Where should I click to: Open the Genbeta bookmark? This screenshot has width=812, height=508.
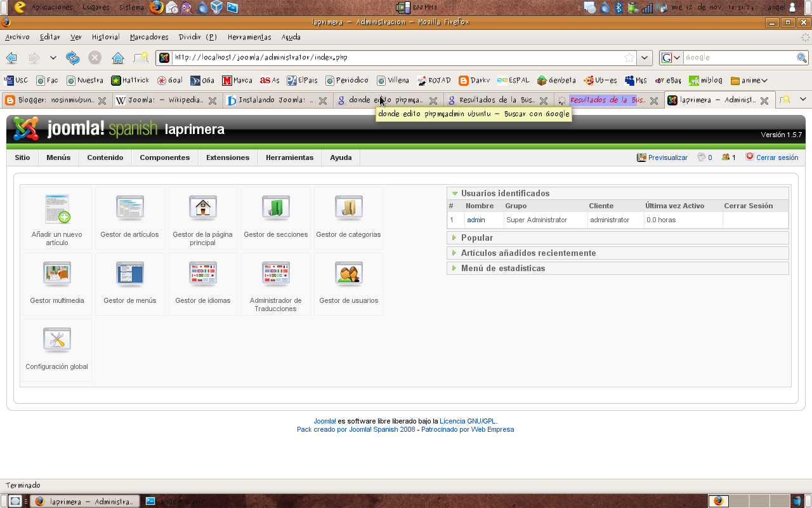(556, 81)
